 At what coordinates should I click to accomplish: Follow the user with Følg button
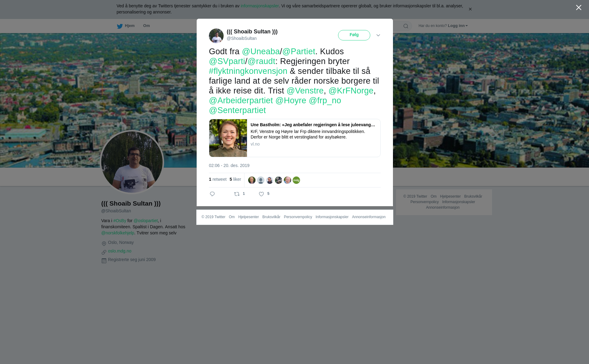[354, 35]
